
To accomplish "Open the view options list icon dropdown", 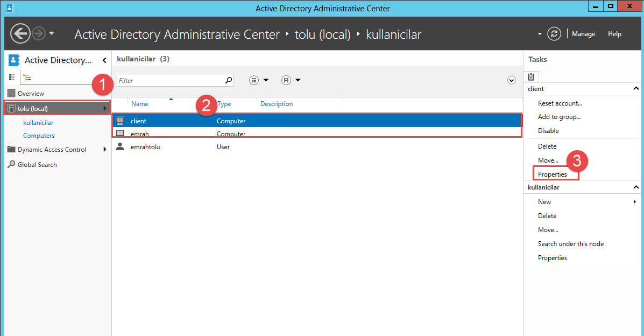I will [259, 80].
